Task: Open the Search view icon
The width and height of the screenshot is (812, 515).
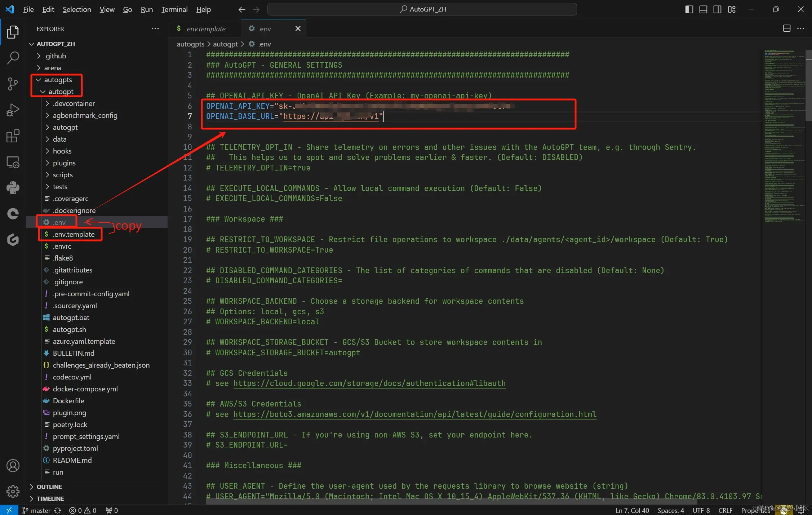Action: [13, 58]
